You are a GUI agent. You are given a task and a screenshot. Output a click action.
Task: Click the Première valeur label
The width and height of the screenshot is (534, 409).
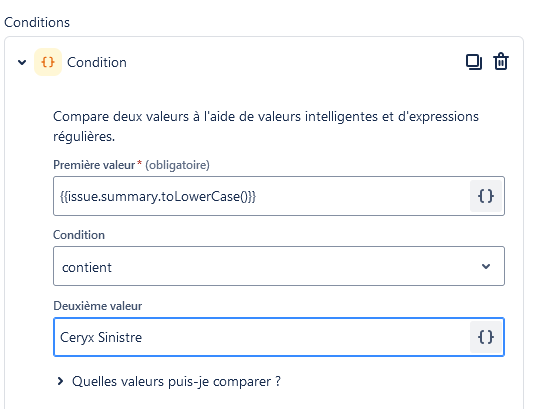click(94, 165)
